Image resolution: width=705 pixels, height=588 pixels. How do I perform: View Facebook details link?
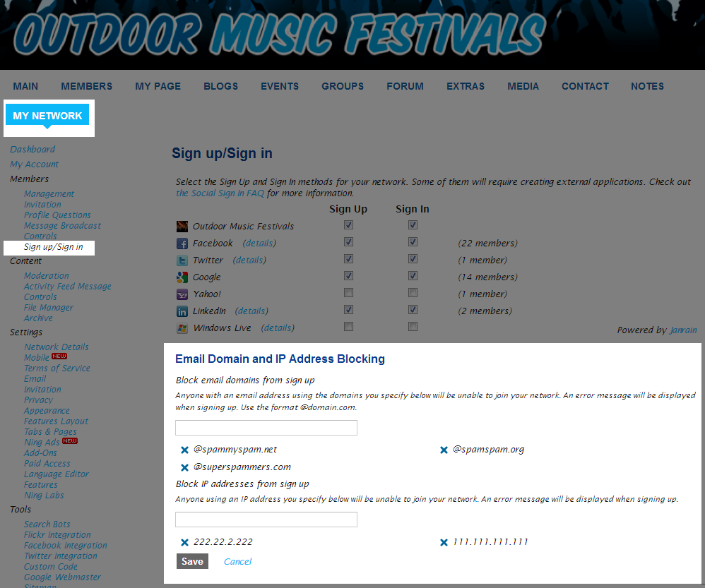coord(259,244)
